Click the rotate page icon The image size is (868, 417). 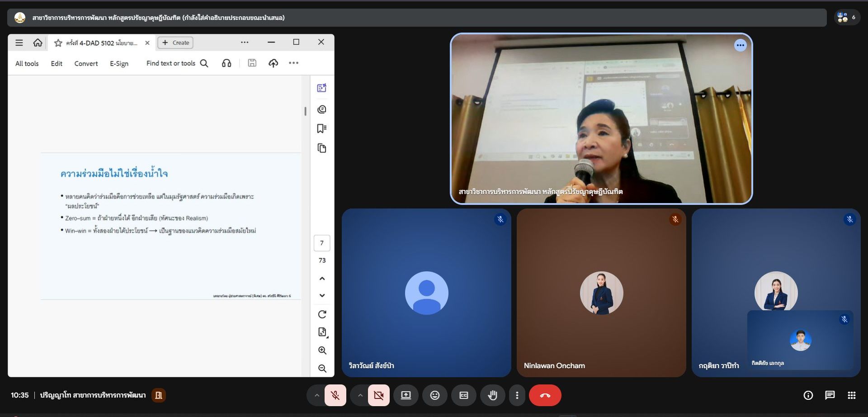pyautogui.click(x=322, y=314)
